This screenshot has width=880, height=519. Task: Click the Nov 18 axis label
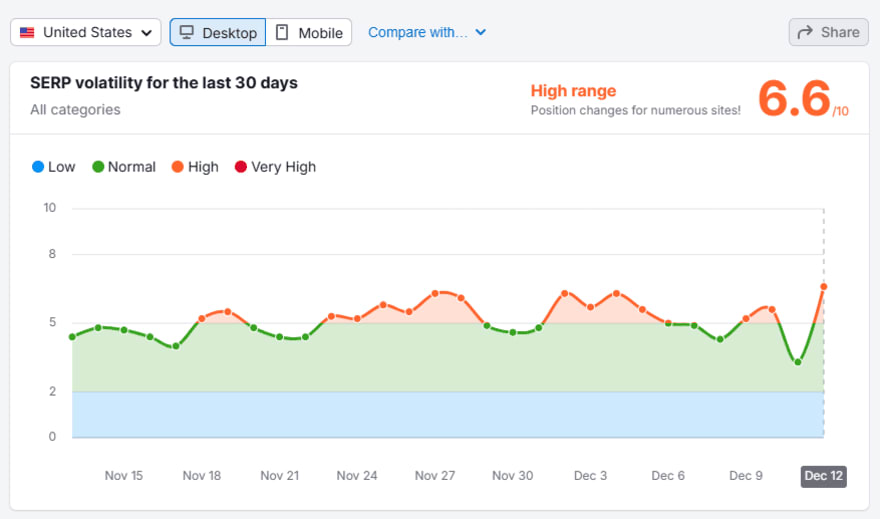pos(201,476)
